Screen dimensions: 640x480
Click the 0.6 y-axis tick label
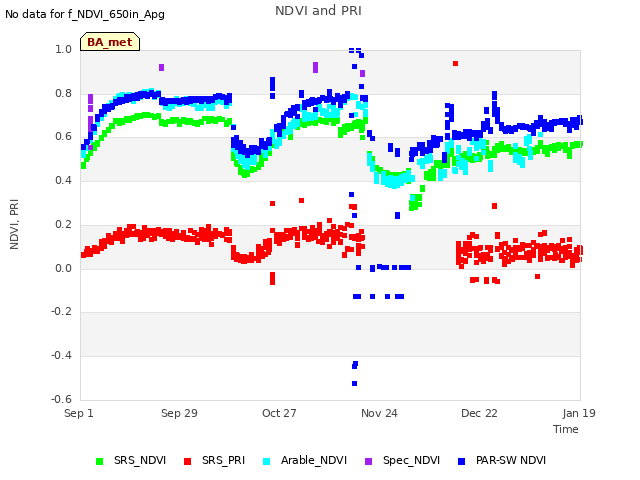[x=63, y=136]
